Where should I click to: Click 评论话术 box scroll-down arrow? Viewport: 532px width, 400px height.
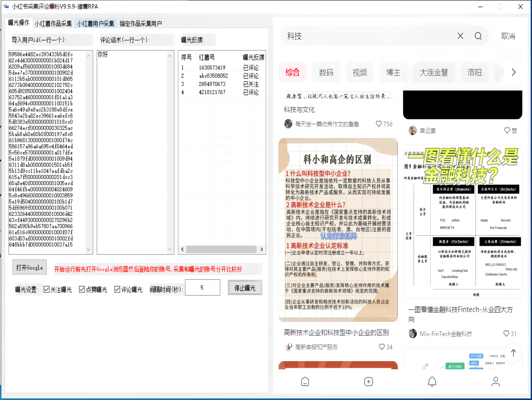(x=170, y=249)
